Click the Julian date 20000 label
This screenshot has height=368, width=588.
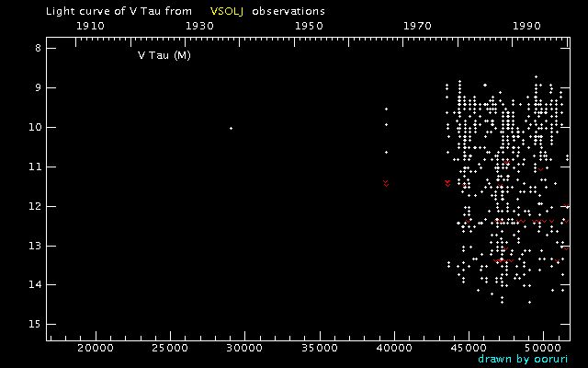click(96, 348)
